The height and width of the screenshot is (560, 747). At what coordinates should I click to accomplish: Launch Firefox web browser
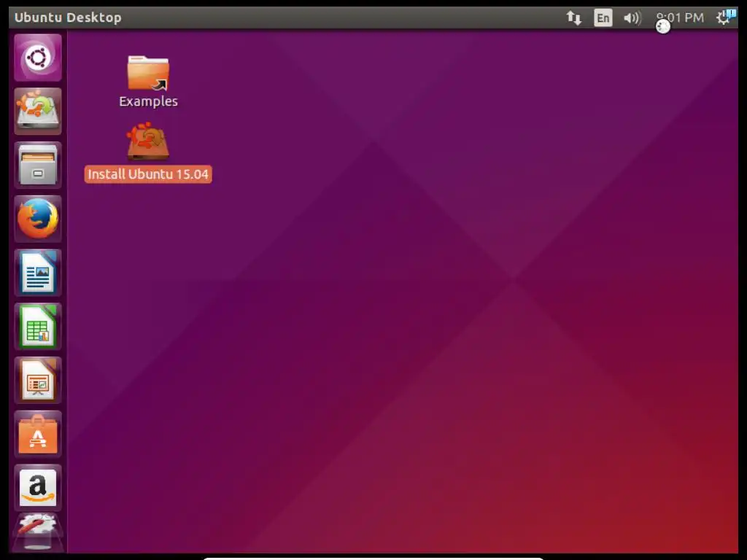pyautogui.click(x=38, y=219)
